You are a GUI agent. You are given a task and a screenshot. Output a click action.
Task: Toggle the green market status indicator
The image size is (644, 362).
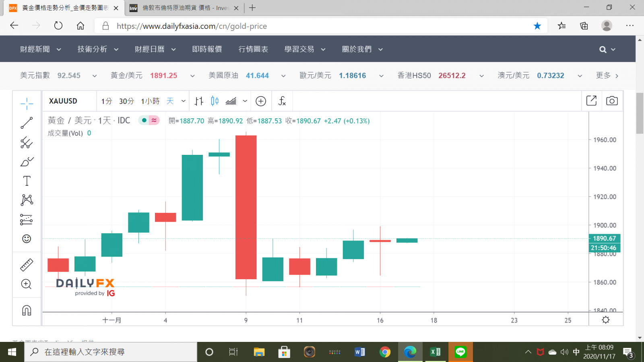point(144,120)
